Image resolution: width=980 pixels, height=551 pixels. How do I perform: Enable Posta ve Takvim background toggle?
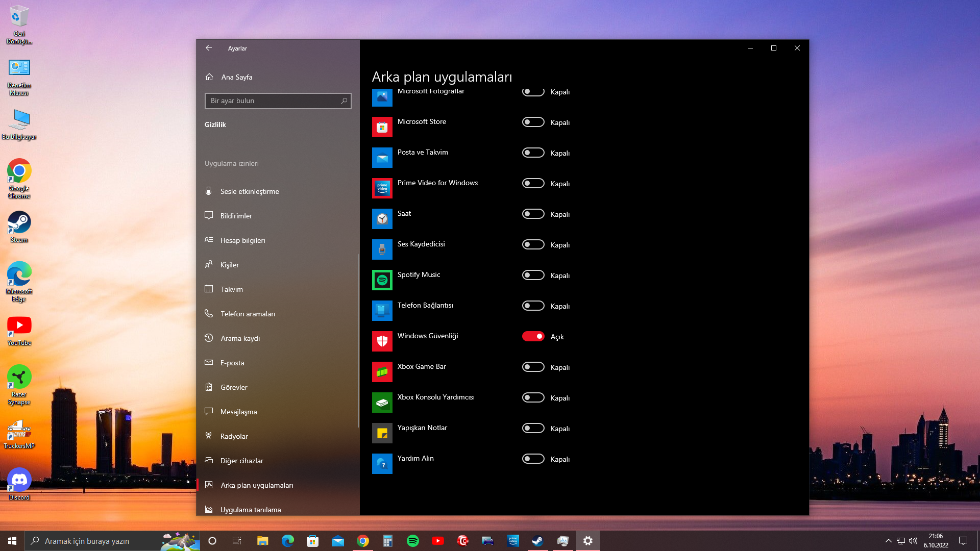click(x=533, y=153)
